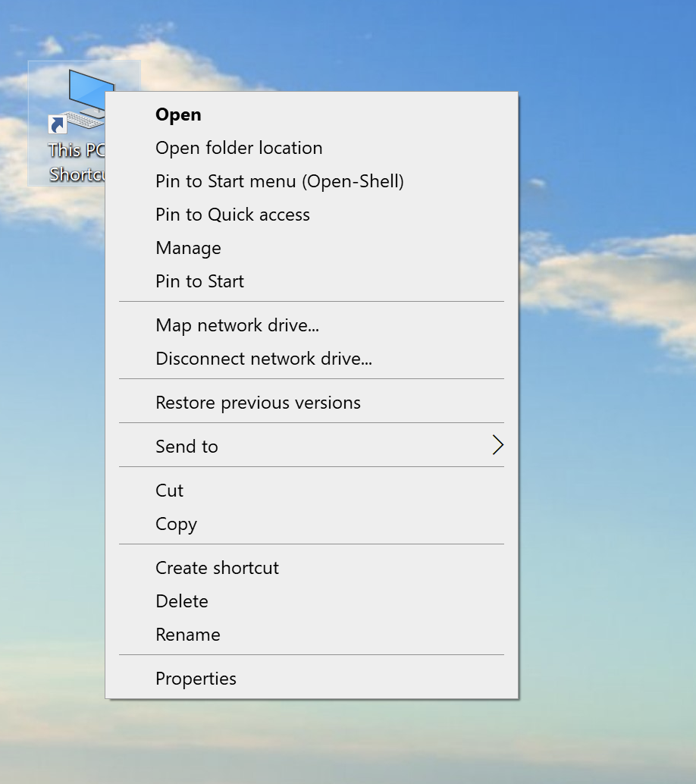Expand the Send to submenu arrow
The width and height of the screenshot is (696, 784).
tap(497, 446)
